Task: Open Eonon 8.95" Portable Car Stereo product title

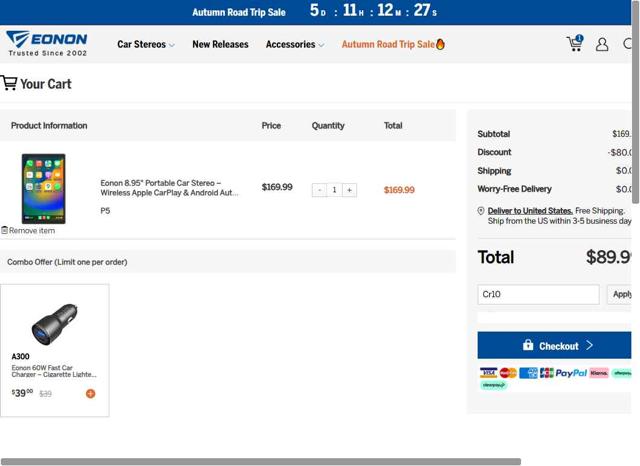Action: 169,188
